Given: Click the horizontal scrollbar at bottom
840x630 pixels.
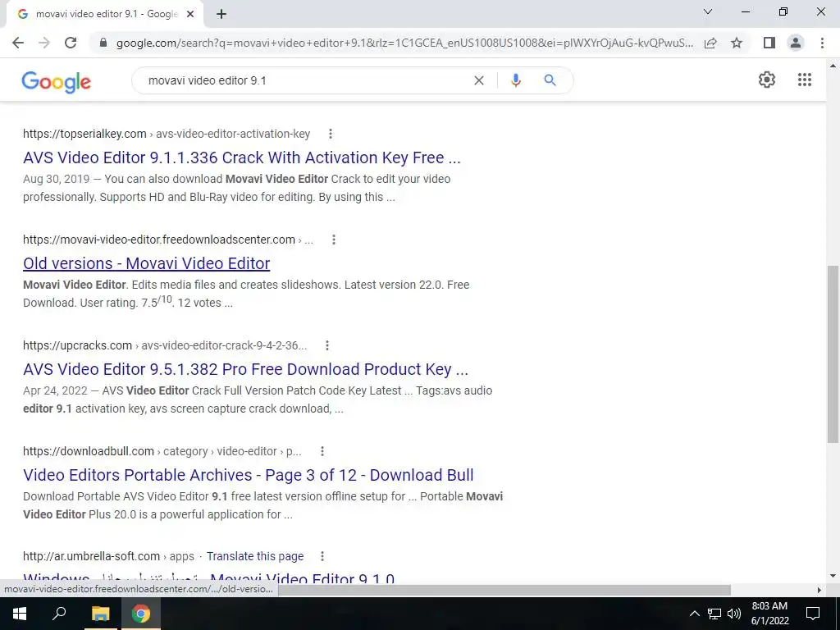Looking at the screenshot, I should pos(504,590).
